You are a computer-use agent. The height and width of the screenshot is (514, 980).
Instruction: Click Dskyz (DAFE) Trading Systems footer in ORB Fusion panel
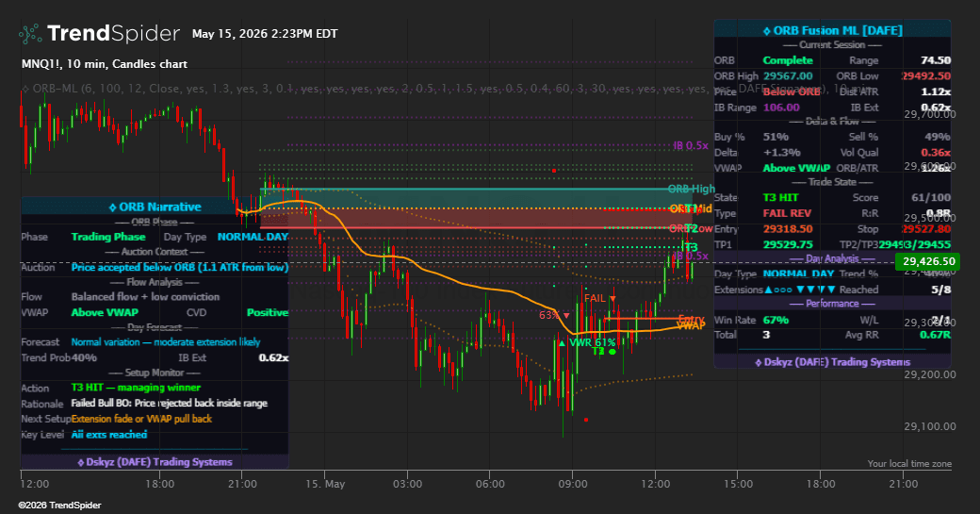(x=832, y=362)
